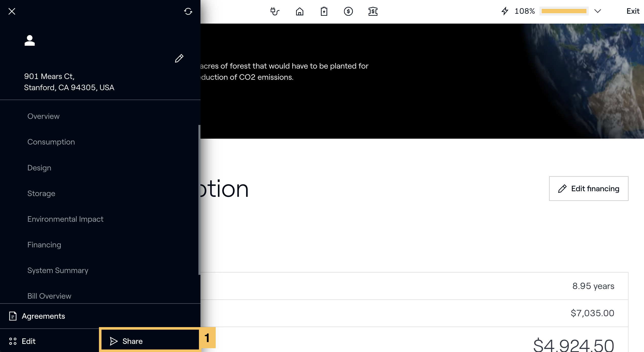The height and width of the screenshot is (352, 644).
Task: Click the 108% energy offset progress bar
Action: point(564,11)
